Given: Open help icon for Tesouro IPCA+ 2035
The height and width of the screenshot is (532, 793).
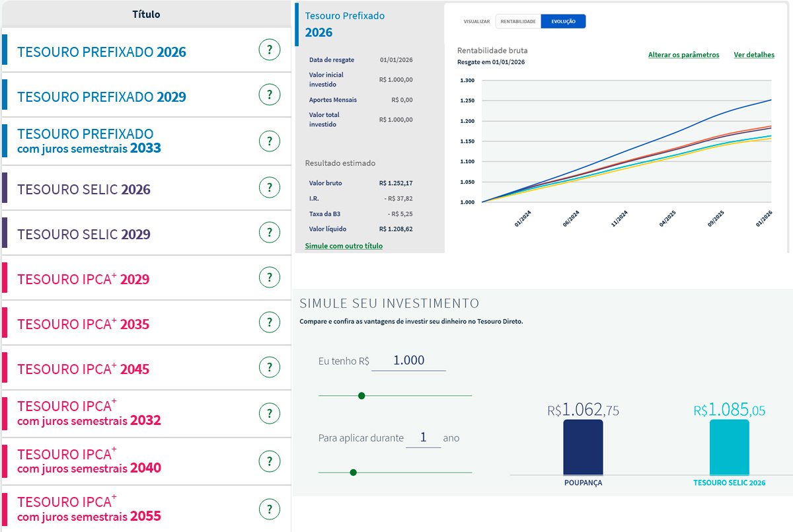Looking at the screenshot, I should [269, 323].
